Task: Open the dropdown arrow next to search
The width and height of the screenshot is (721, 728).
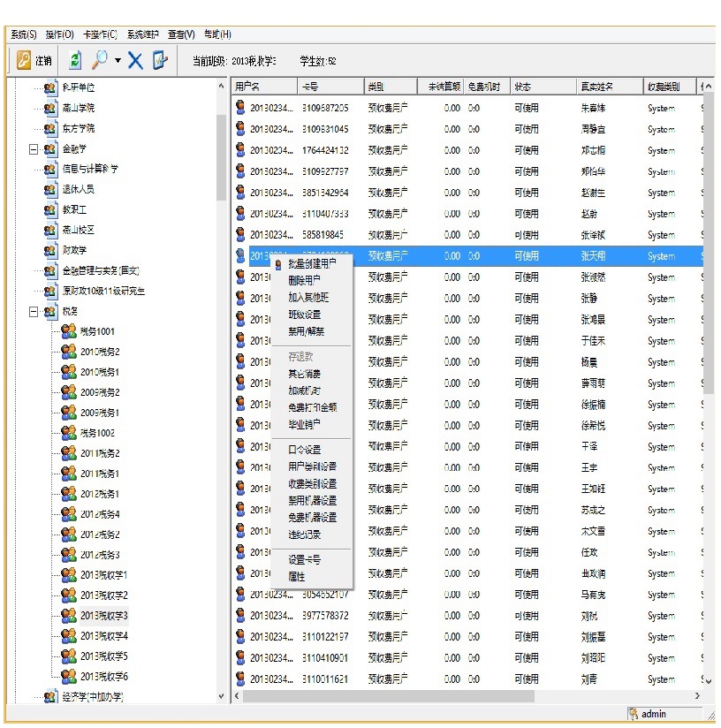Action: [x=118, y=62]
